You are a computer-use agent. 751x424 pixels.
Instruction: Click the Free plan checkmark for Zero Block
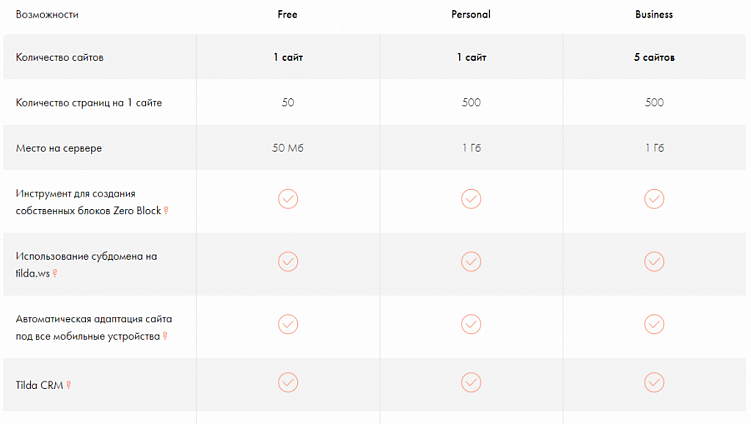(x=287, y=199)
